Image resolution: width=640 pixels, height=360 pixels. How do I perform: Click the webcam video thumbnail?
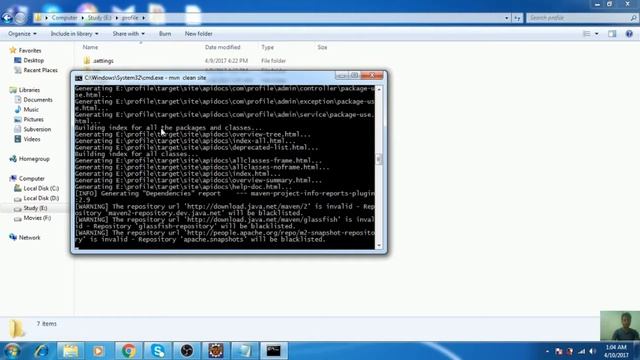click(x=620, y=326)
